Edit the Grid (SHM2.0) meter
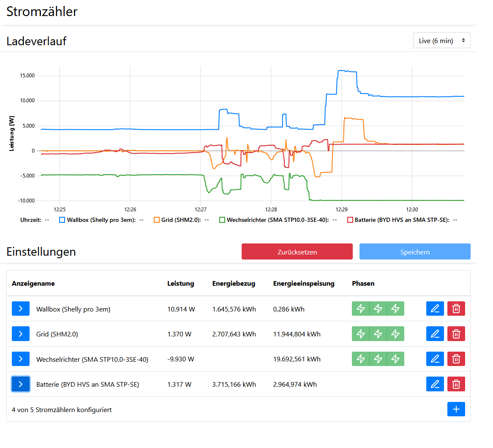Image resolution: width=493 pixels, height=448 pixels. tap(435, 334)
